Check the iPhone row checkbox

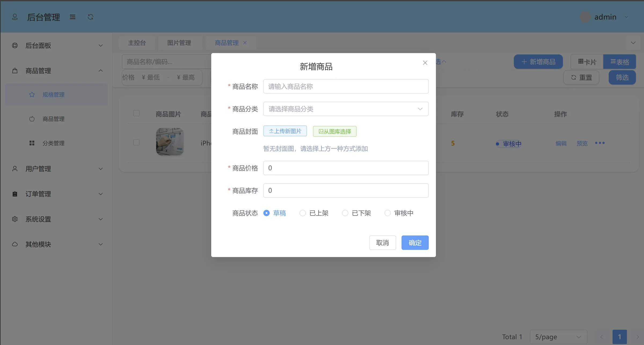(x=136, y=142)
